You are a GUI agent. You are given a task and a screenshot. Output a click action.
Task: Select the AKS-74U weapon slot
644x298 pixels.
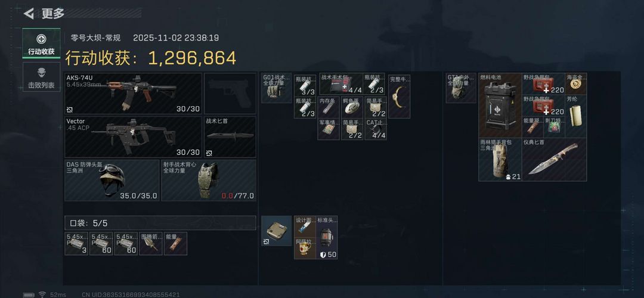(x=133, y=94)
